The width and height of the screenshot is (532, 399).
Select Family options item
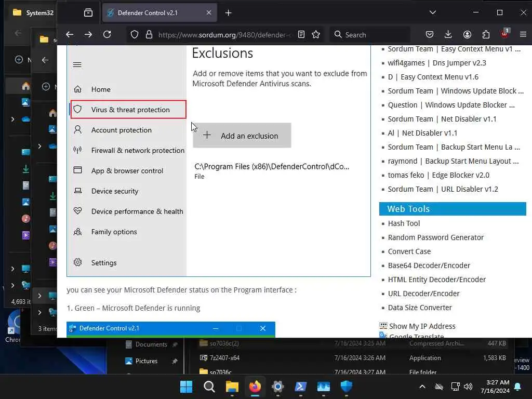click(x=114, y=232)
